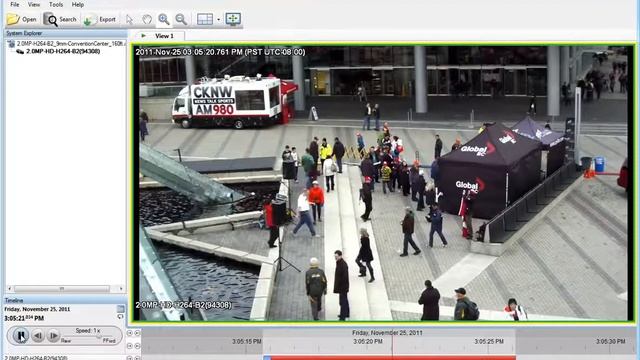
Task: Click the Rew end of speed slider
Action: 66,340
